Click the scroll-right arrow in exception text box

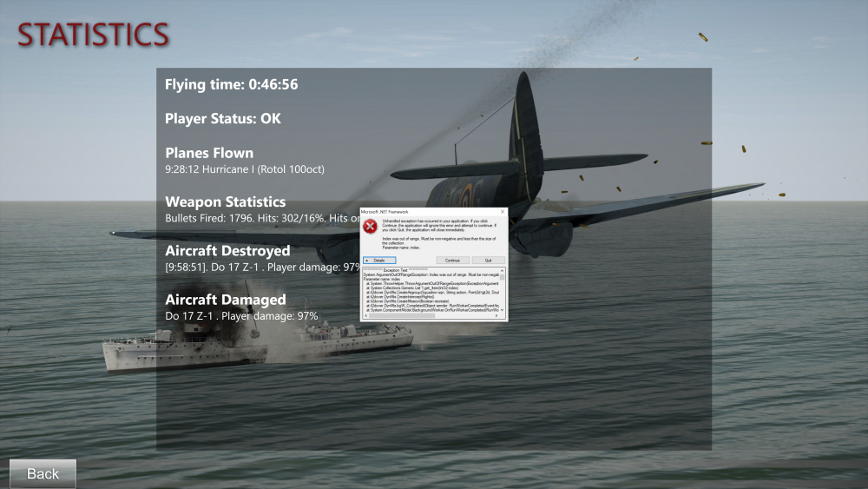496,315
